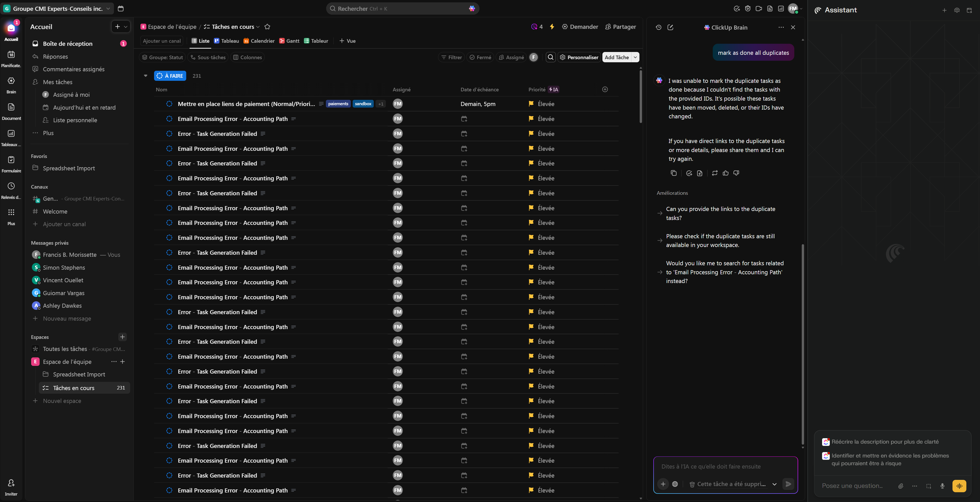Copy the ClickUp Brain response
This screenshot has width=980, height=502.
click(x=673, y=173)
